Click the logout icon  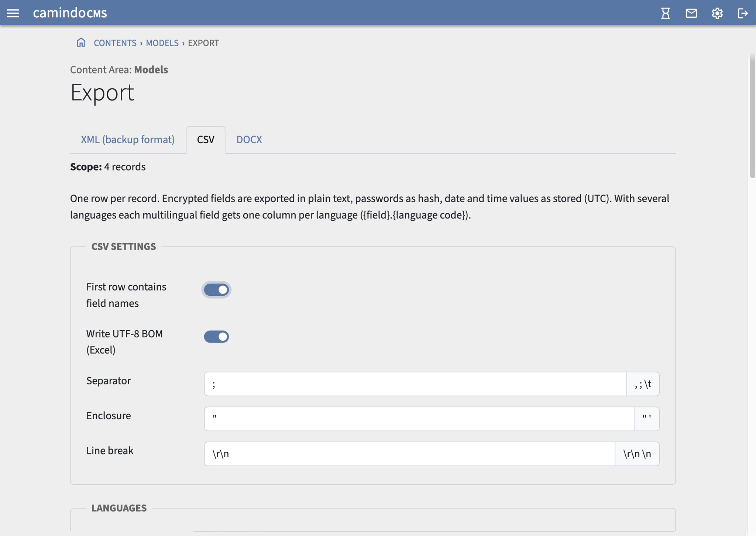coord(743,13)
